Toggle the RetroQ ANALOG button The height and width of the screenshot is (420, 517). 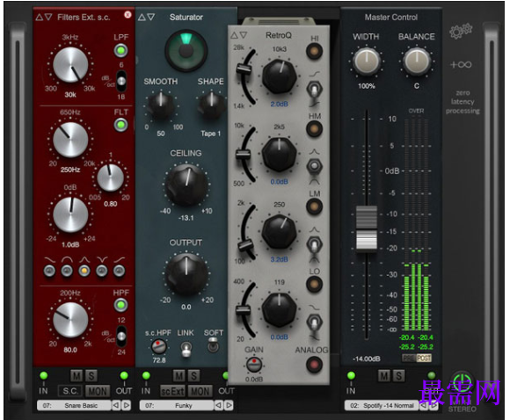coord(313,365)
